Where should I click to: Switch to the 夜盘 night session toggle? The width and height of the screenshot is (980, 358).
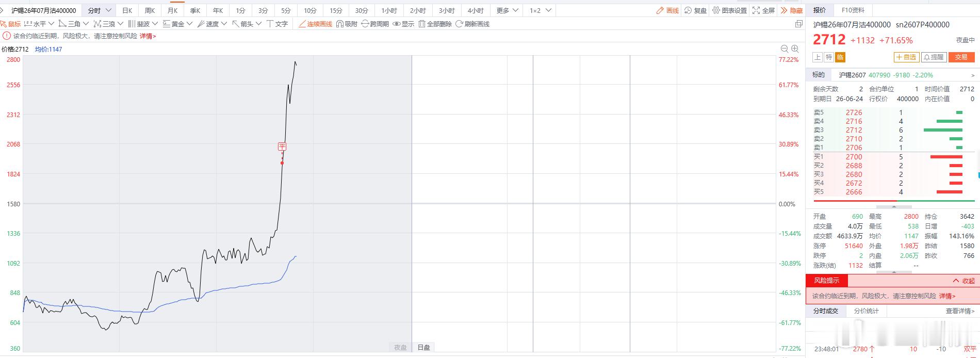400,347
